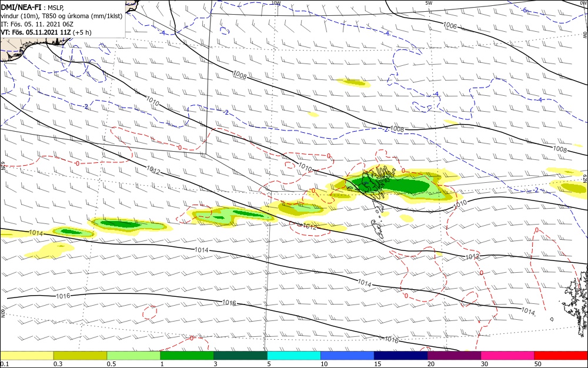Viewport: 588px width, 368px height.
Task: Click the "0.5" legend value
Action: 111,364
